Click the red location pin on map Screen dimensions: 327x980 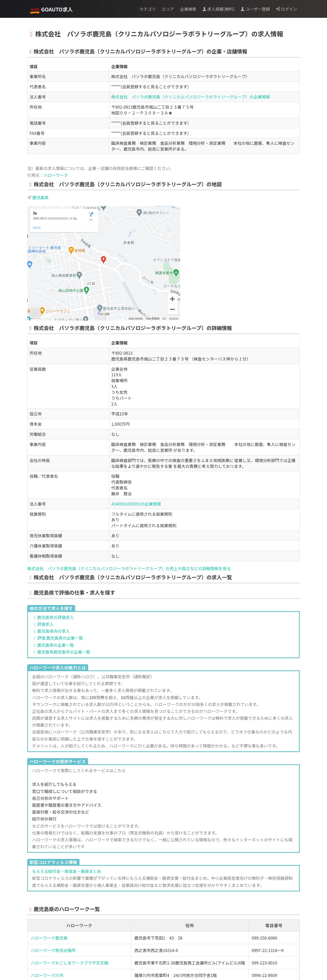[103, 260]
